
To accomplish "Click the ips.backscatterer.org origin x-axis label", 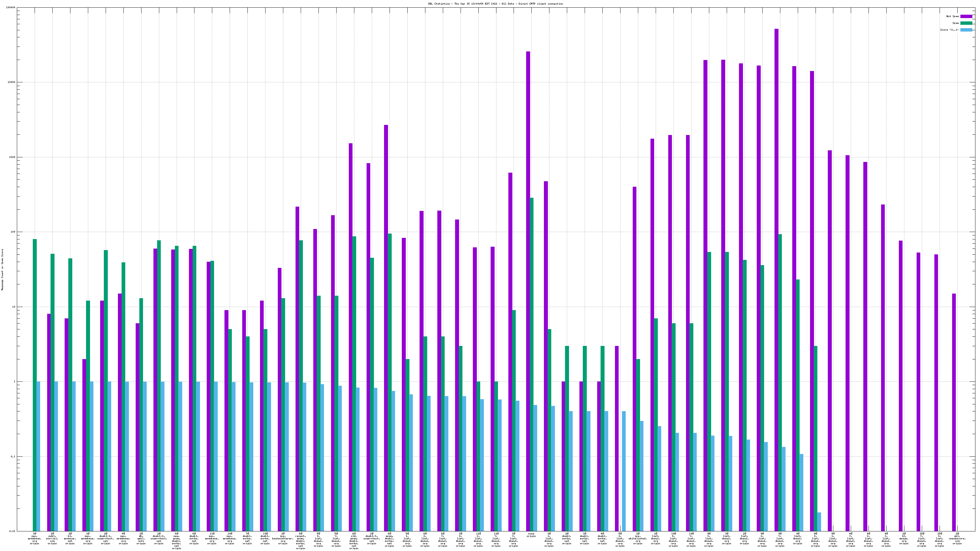I will pyautogui.click(x=283, y=538).
